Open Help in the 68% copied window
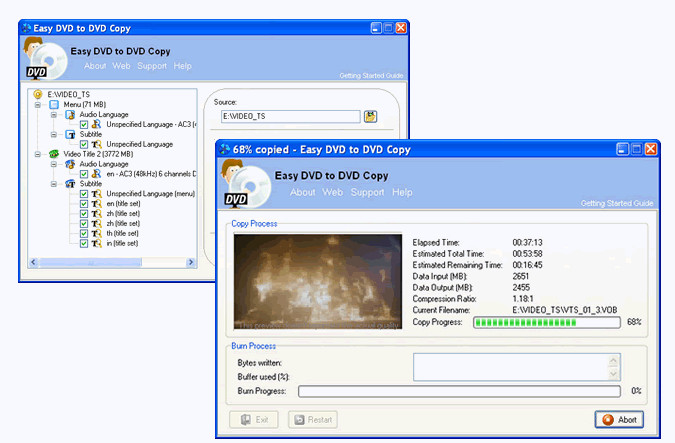The image size is (675, 443). (x=402, y=192)
